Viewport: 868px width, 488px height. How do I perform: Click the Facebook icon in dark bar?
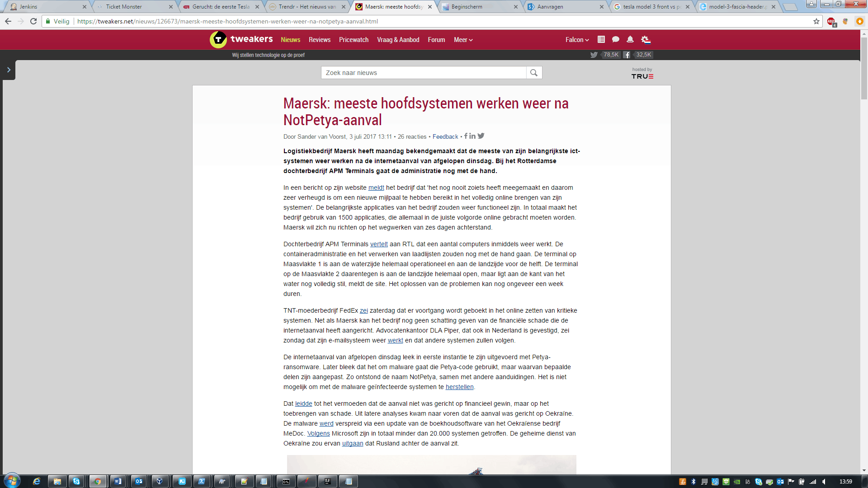(627, 55)
